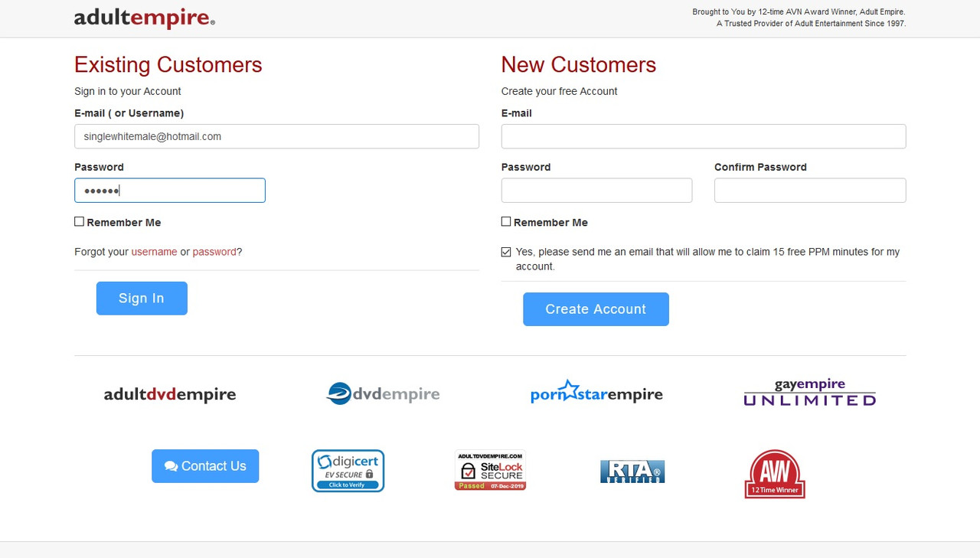Toggle Remember Me under New Customers

(x=506, y=222)
